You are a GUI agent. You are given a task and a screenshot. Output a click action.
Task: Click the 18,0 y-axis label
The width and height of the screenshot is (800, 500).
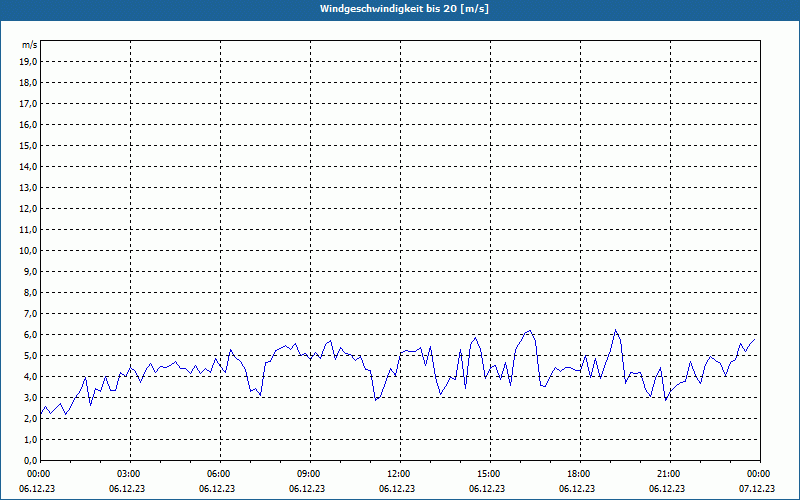28,83
